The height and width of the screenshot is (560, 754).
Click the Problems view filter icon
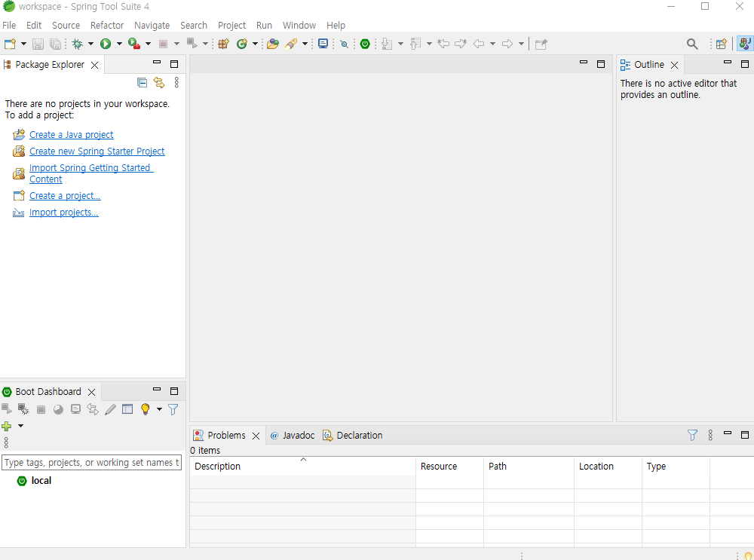[692, 435]
